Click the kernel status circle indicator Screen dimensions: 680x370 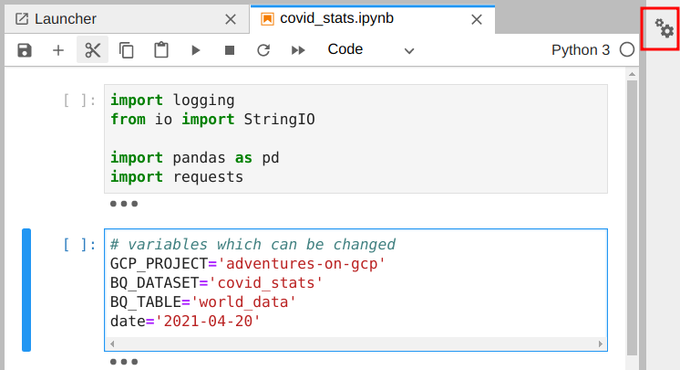point(627,50)
